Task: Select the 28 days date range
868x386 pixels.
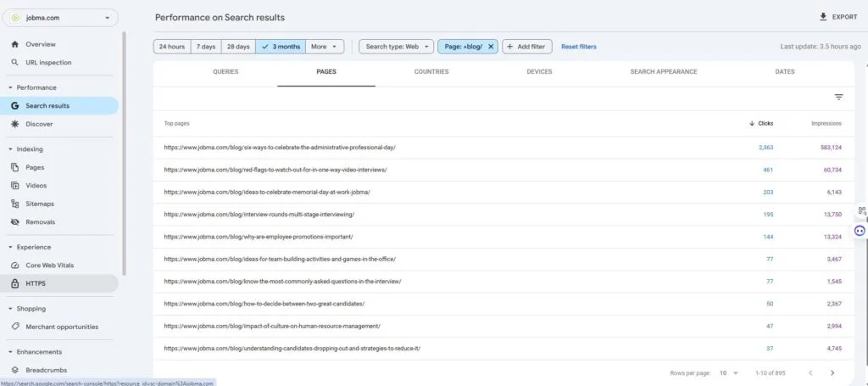Action: pyautogui.click(x=238, y=47)
